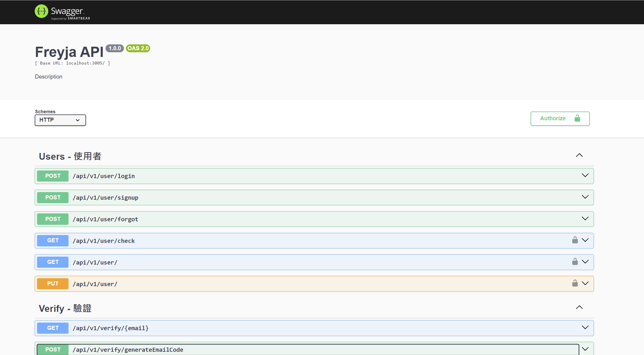Collapse the Verify section with arrow

point(579,307)
